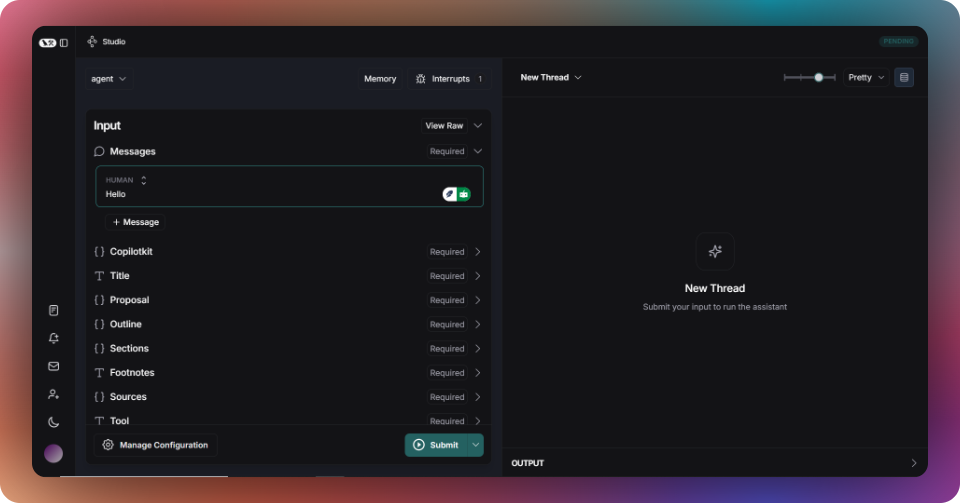Click the Submit button
The image size is (960, 503).
[436, 445]
